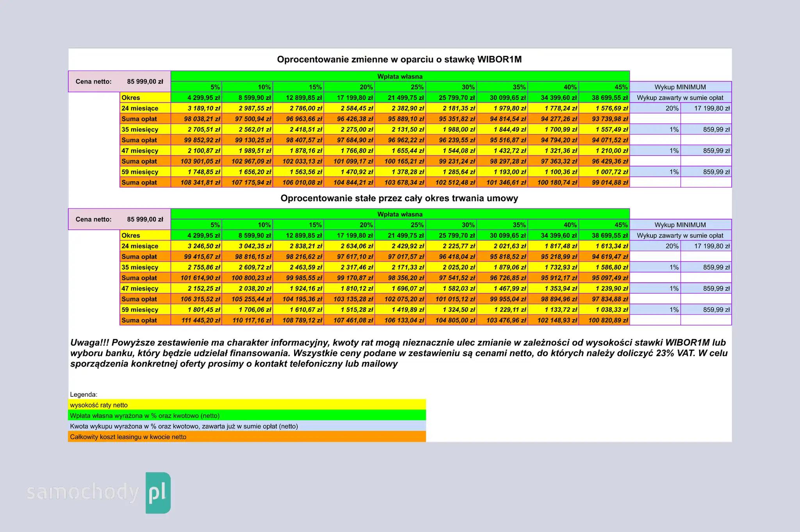The height and width of the screenshot is (532, 800).
Task: Click the legend row starting "Kwota wykupu wyrażona"
Action: point(247,426)
